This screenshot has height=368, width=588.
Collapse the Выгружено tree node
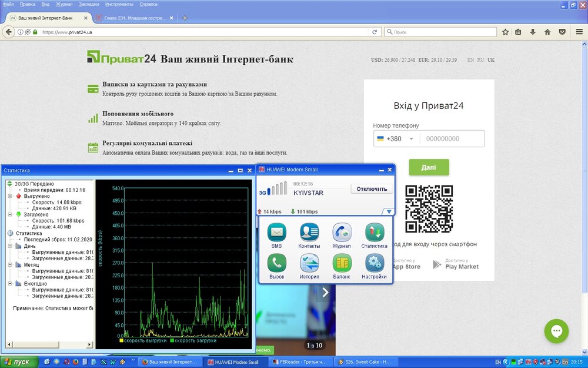click(10, 196)
